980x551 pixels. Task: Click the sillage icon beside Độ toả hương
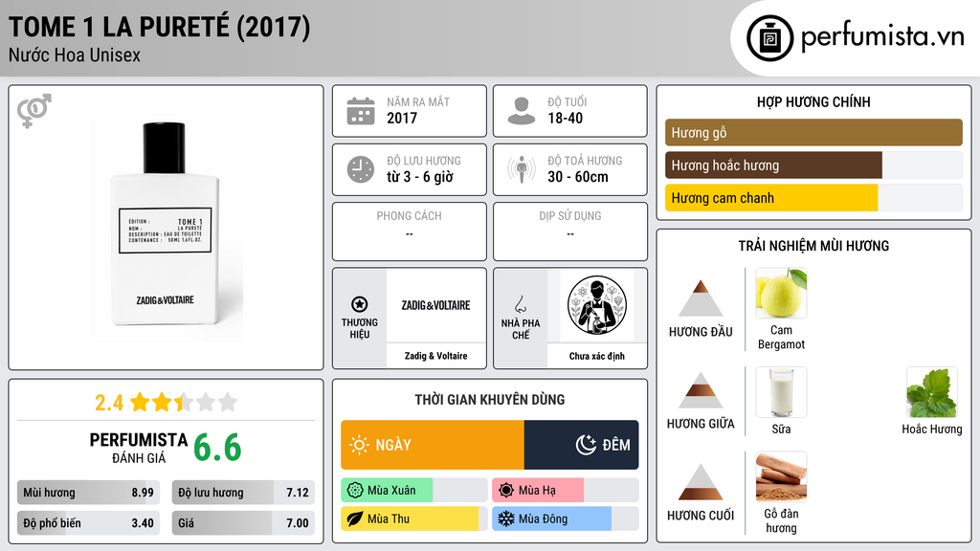[522, 169]
